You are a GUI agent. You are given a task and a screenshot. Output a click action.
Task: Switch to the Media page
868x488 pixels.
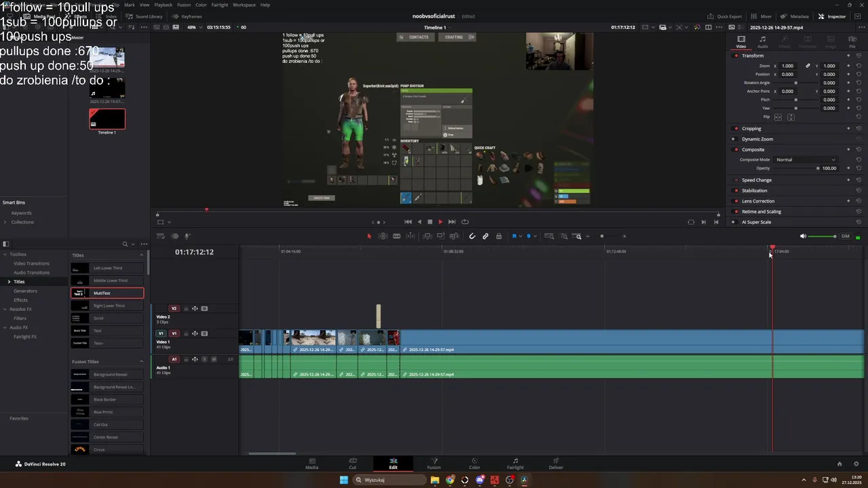tap(312, 463)
